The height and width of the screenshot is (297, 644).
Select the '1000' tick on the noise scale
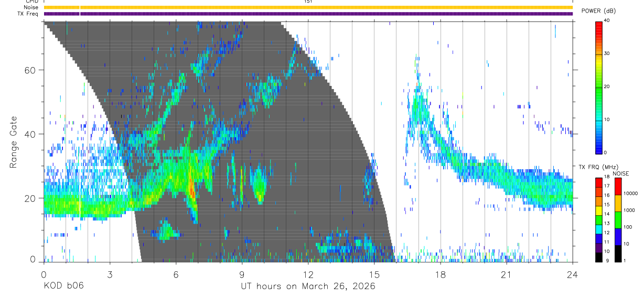click(628, 210)
